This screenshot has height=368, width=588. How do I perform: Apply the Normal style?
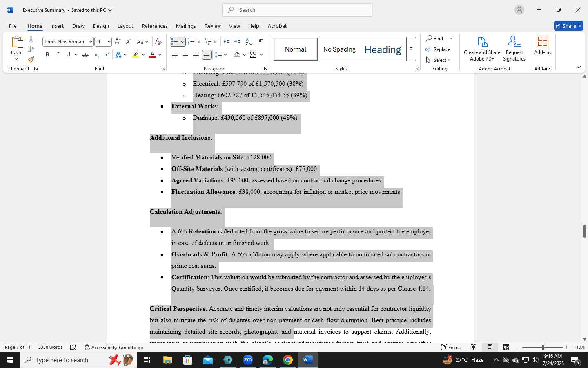tap(296, 49)
